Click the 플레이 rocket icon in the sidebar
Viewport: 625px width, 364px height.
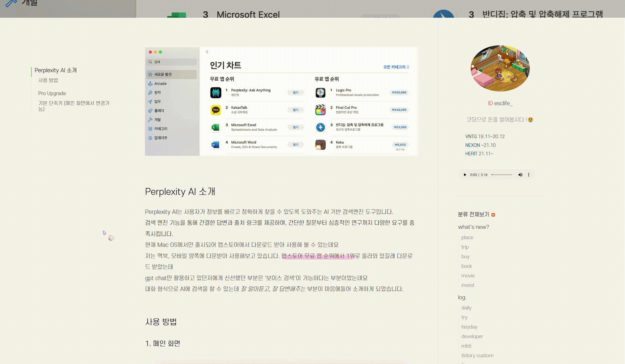(150, 111)
